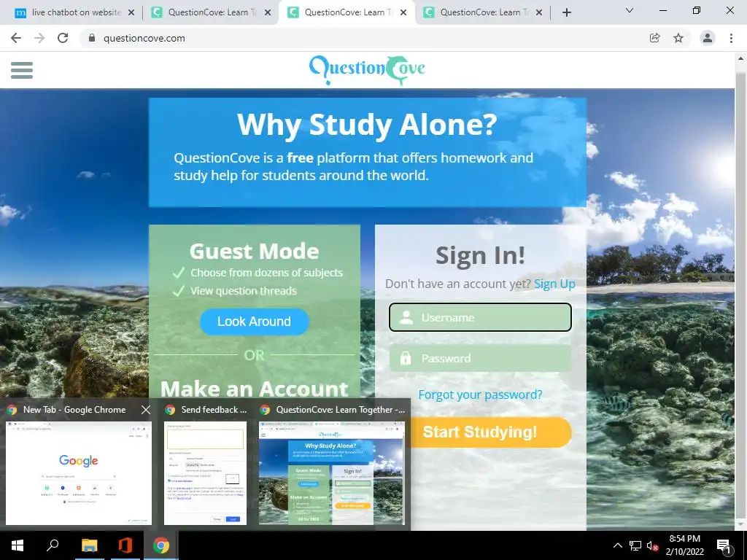
Task: Click the page vertical scrollbar
Action: pyautogui.click(x=740, y=295)
